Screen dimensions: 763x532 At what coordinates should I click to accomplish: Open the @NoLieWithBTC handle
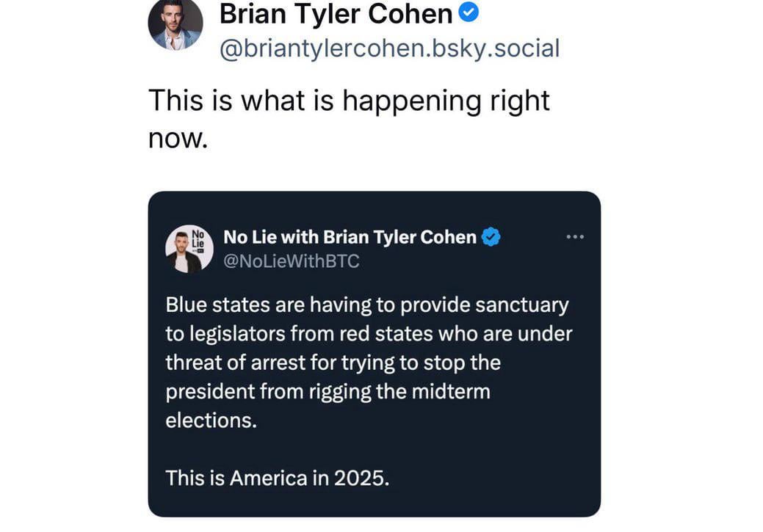tap(291, 260)
